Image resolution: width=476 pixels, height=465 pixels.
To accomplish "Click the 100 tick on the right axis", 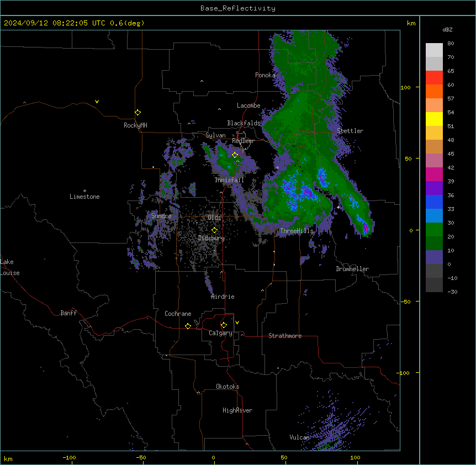I will tap(405, 87).
